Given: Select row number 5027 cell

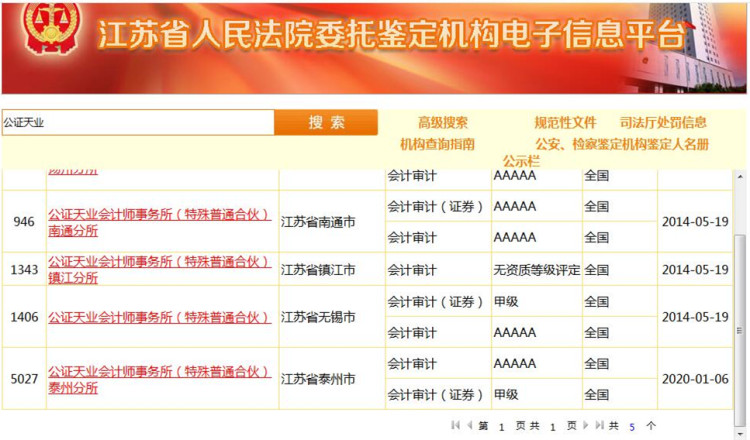Looking at the screenshot, I should [x=24, y=379].
